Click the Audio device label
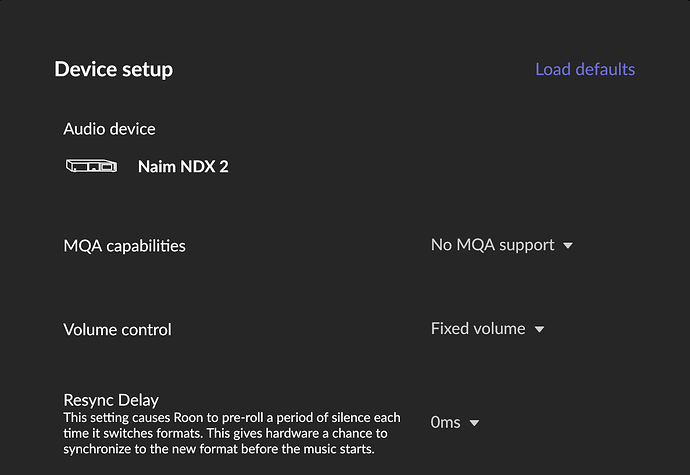This screenshot has width=690, height=475. coord(109,129)
